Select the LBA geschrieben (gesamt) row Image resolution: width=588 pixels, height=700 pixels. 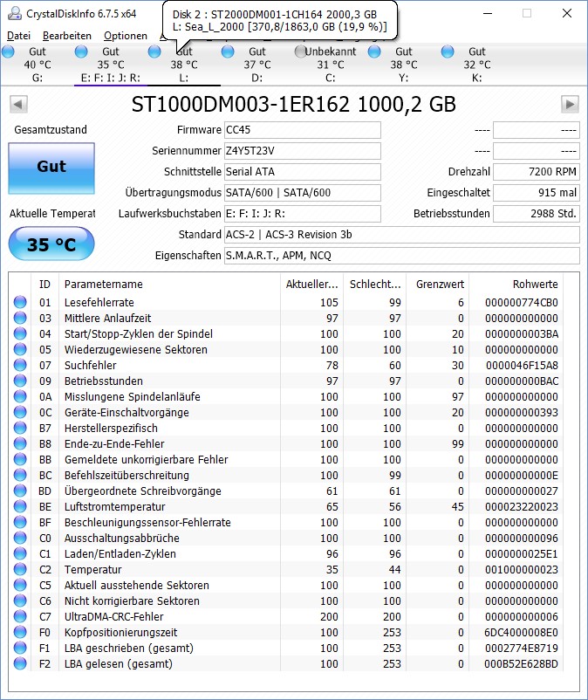coord(288,648)
